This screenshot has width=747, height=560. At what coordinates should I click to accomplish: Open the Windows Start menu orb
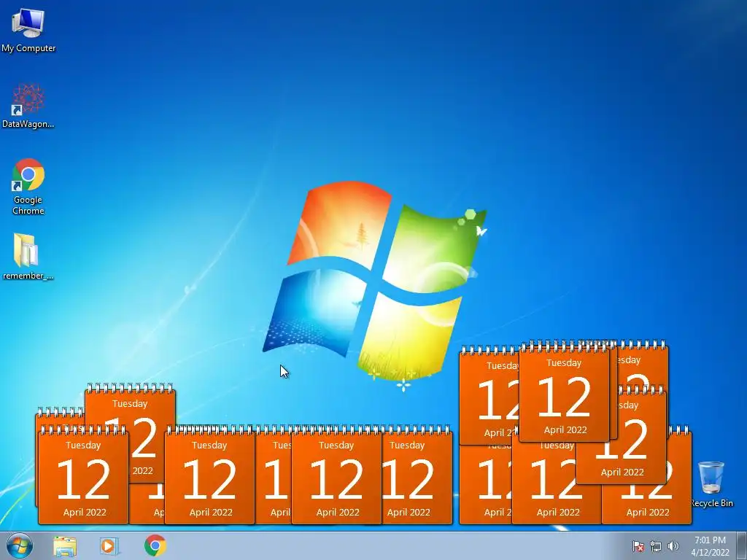click(20, 545)
